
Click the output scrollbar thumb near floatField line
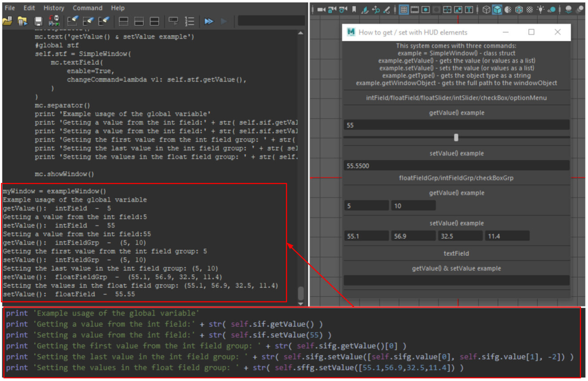[x=300, y=293]
